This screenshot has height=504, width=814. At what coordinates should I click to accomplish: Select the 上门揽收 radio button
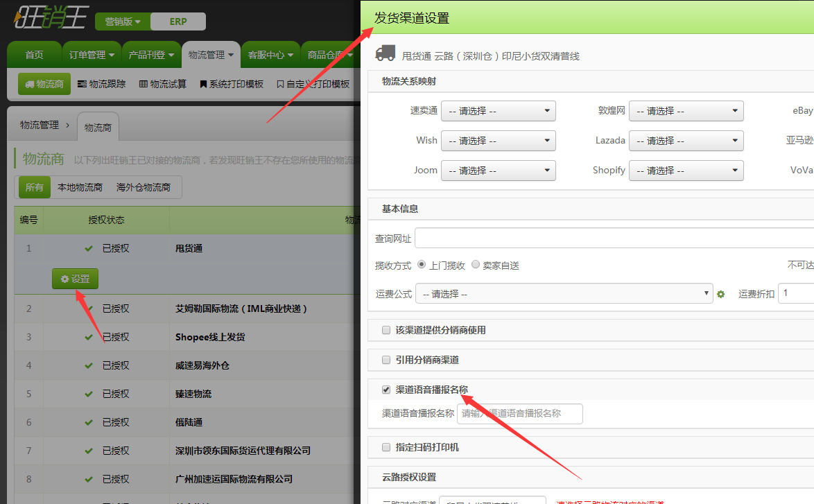422,265
